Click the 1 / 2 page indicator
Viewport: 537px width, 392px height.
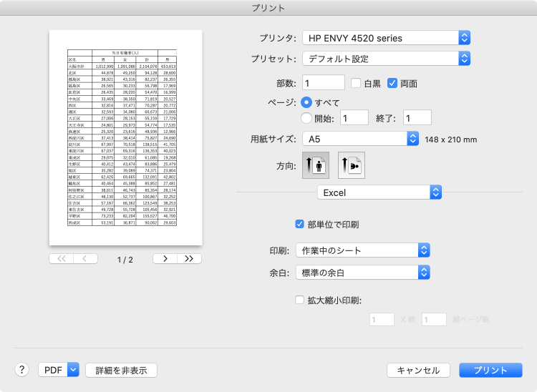(x=125, y=260)
